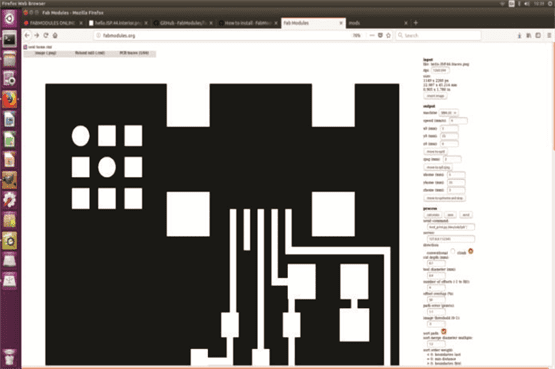
Task: Toggle the sort path checkbox
Action: [444, 331]
